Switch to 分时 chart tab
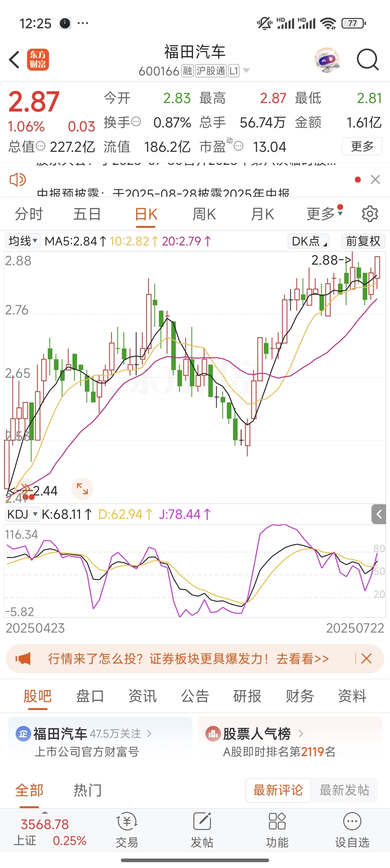390x868 pixels. click(x=29, y=214)
